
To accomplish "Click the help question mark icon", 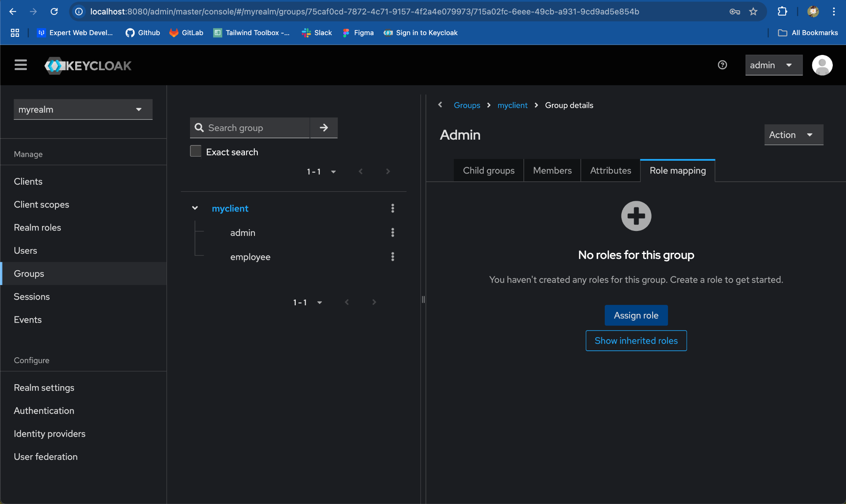I will 722,65.
